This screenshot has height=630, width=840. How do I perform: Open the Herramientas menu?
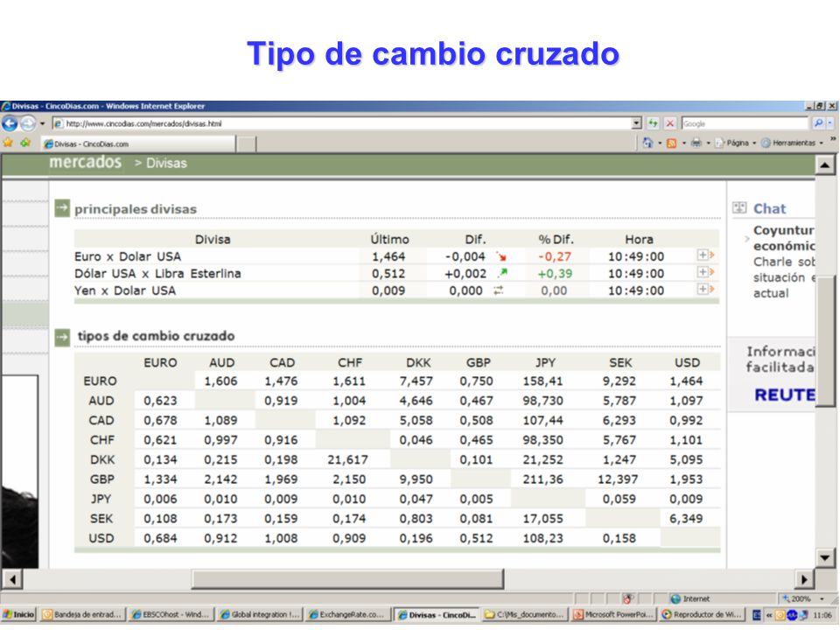pyautogui.click(x=792, y=143)
